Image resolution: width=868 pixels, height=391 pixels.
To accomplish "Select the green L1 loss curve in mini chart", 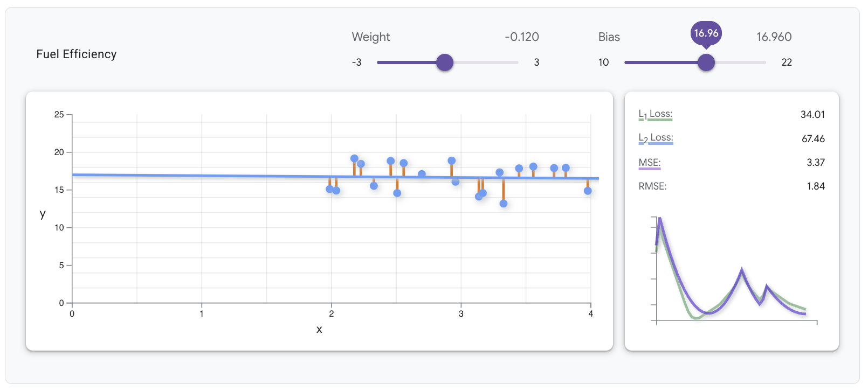I will coord(695,318).
